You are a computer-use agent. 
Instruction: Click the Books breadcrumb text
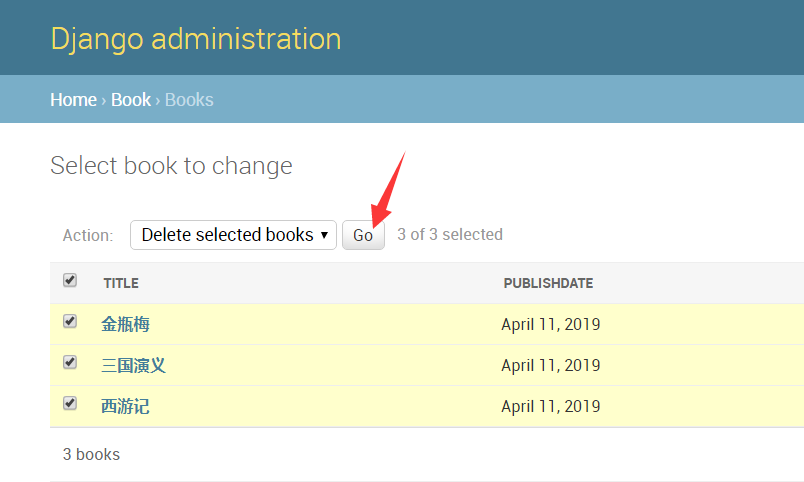point(189,100)
